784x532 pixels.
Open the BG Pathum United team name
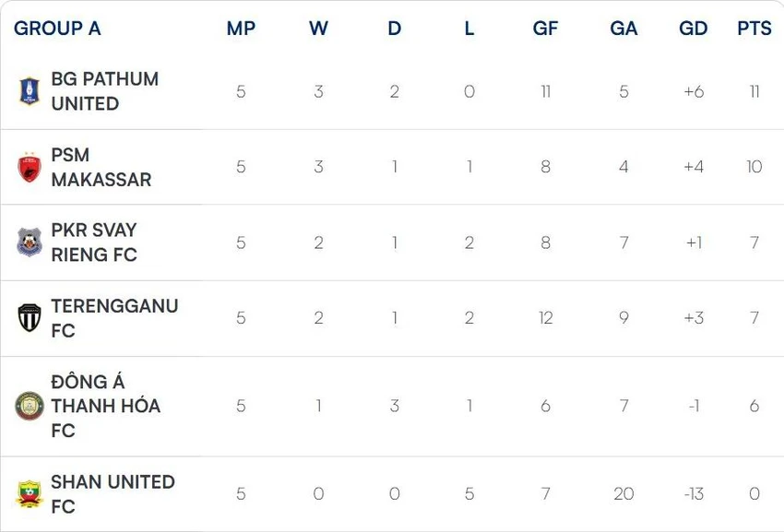(105, 91)
